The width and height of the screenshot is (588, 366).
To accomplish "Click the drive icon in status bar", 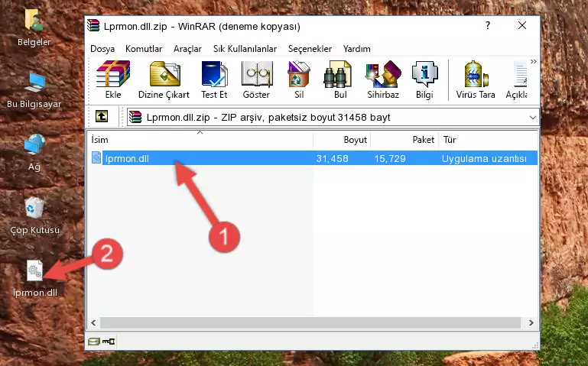I will [94, 342].
